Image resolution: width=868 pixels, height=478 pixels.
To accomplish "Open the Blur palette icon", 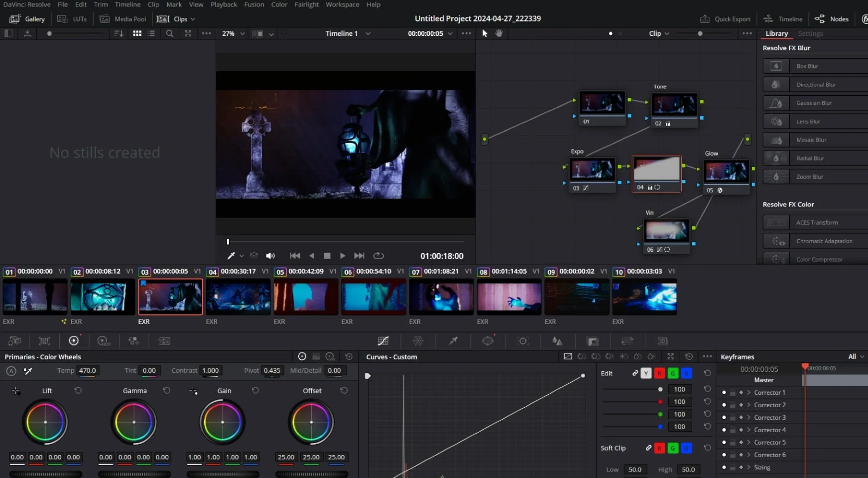I will [557, 341].
